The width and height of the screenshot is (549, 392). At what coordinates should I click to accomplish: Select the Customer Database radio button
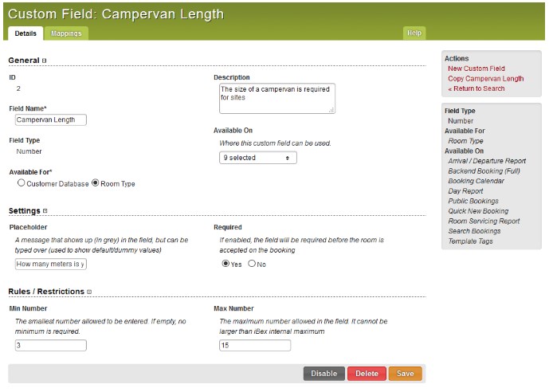point(22,183)
